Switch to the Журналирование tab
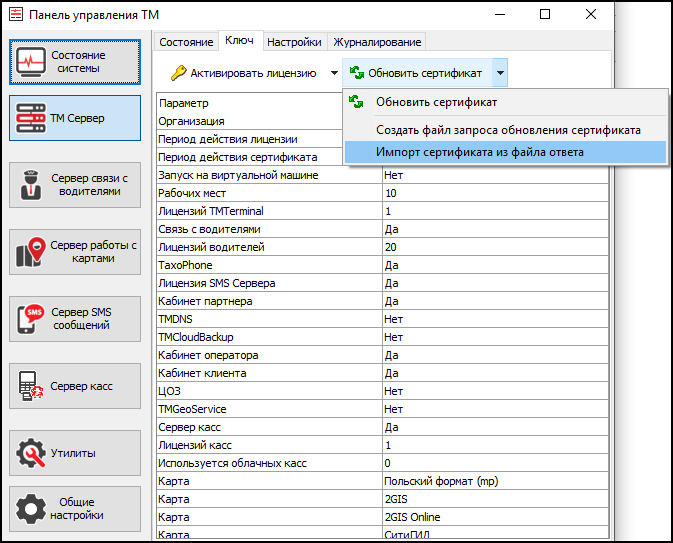This screenshot has height=543, width=673. point(378,42)
